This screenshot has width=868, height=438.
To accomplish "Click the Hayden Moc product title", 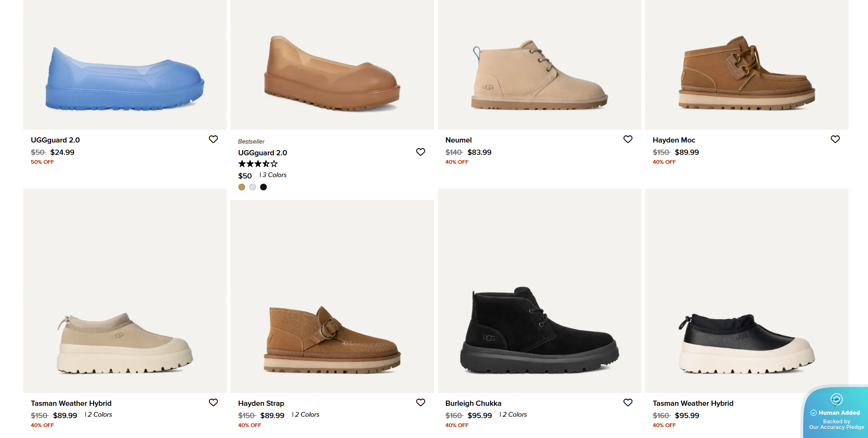I will [x=673, y=140].
